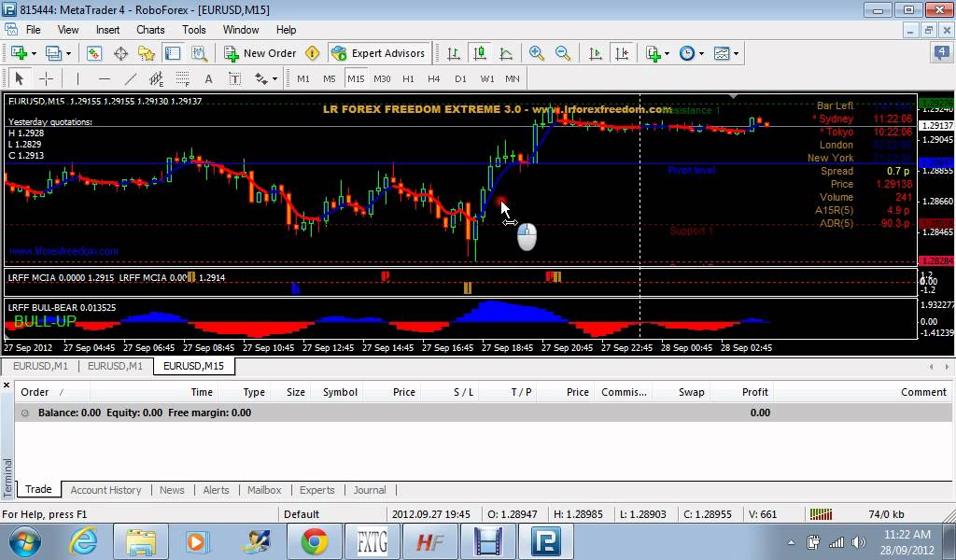Viewport: 956px width, 560px height.
Task: Open Google Chrome from the taskbar
Action: [x=315, y=541]
